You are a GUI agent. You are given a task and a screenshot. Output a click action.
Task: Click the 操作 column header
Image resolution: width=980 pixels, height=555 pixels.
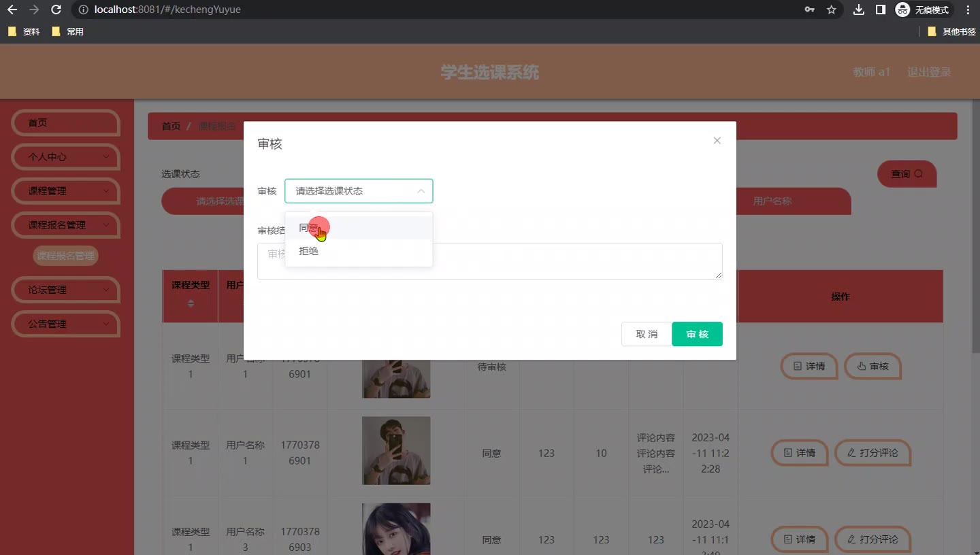840,297
